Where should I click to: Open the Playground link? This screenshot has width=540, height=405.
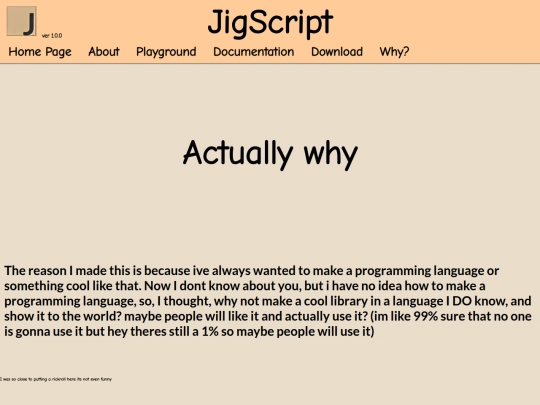point(166,52)
